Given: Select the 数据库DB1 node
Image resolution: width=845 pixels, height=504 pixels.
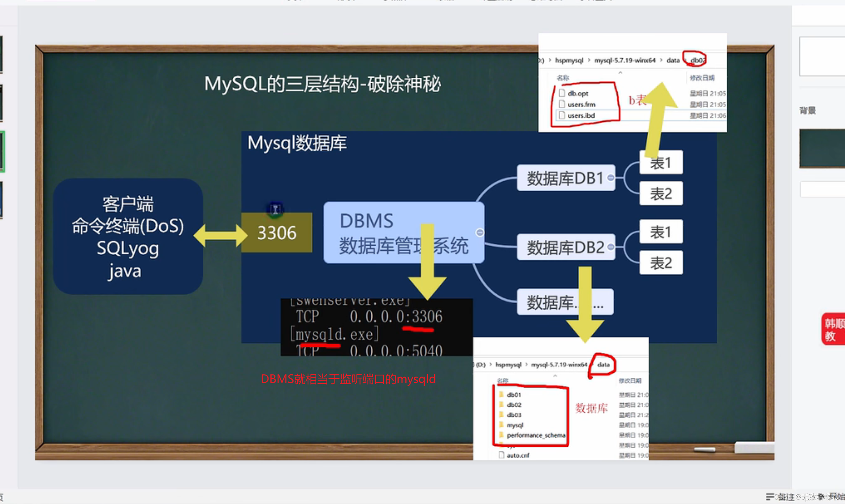Looking at the screenshot, I should click(566, 177).
